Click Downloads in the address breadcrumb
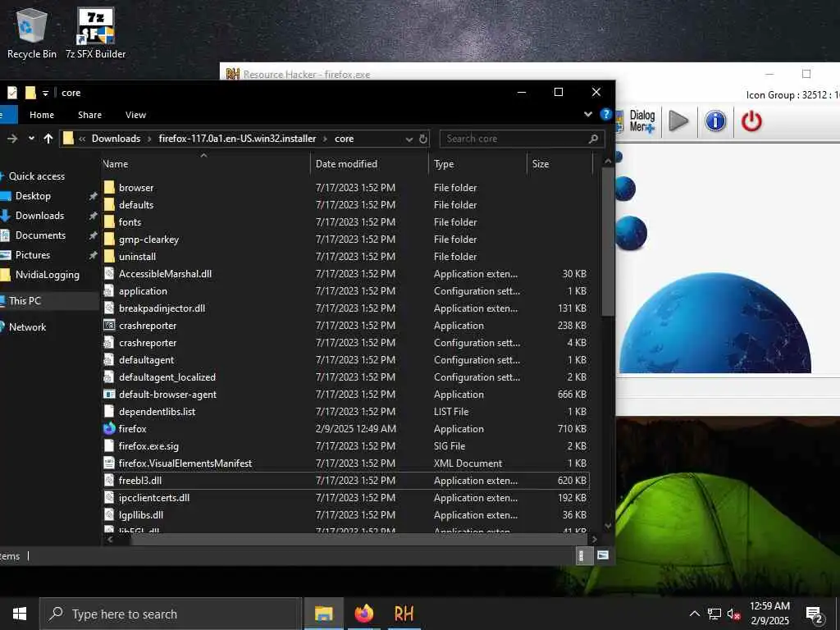Viewport: 840px width, 630px height. click(x=116, y=139)
